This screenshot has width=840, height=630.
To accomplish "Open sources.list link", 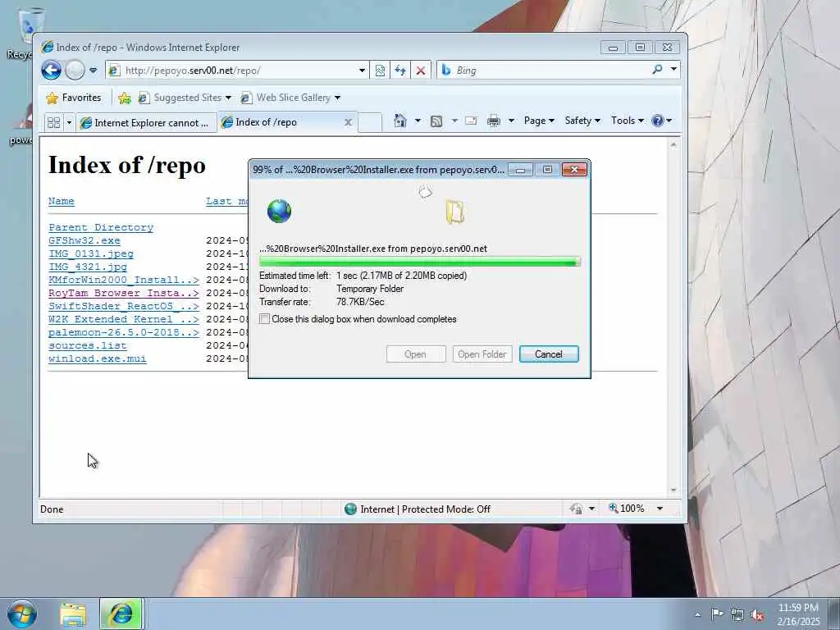I will point(88,345).
